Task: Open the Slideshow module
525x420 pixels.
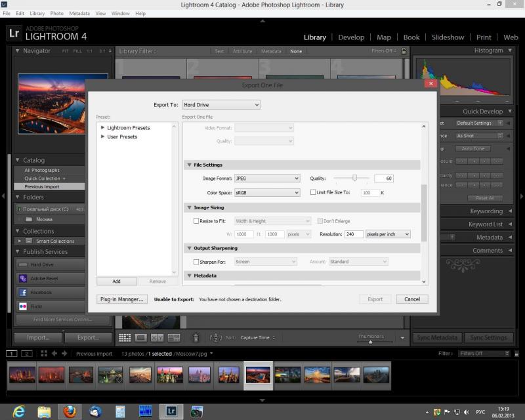Action: (x=448, y=37)
